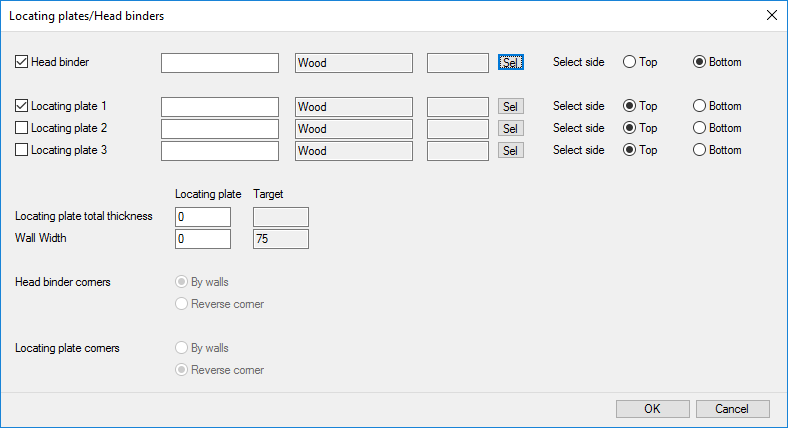Choose Bottom side for Locating plate 2
Screen dimensions: 788x428
(700, 128)
